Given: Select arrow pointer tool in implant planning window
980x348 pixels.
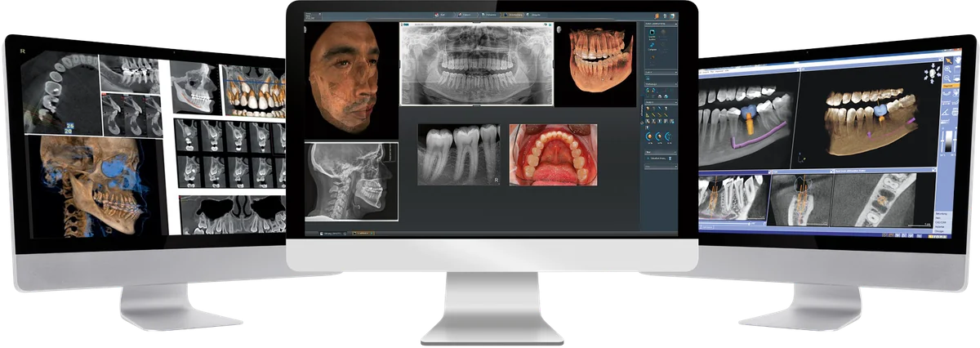Looking at the screenshot, I should click(948, 62).
